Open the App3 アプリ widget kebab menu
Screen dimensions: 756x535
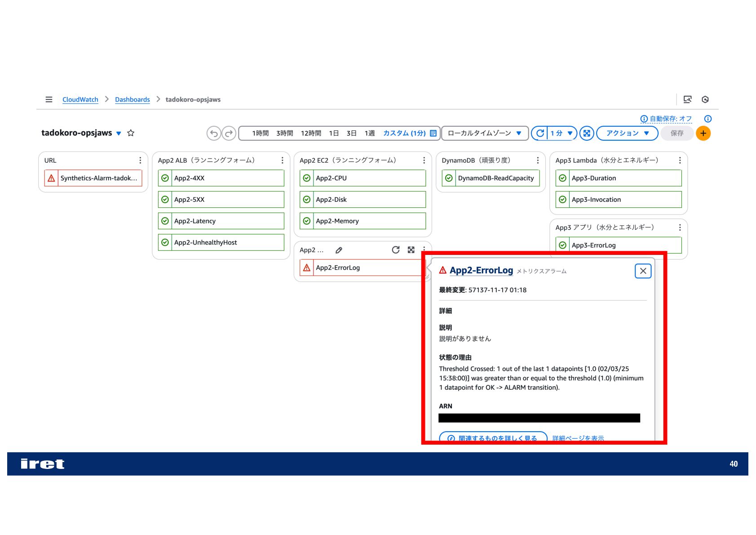tap(680, 227)
